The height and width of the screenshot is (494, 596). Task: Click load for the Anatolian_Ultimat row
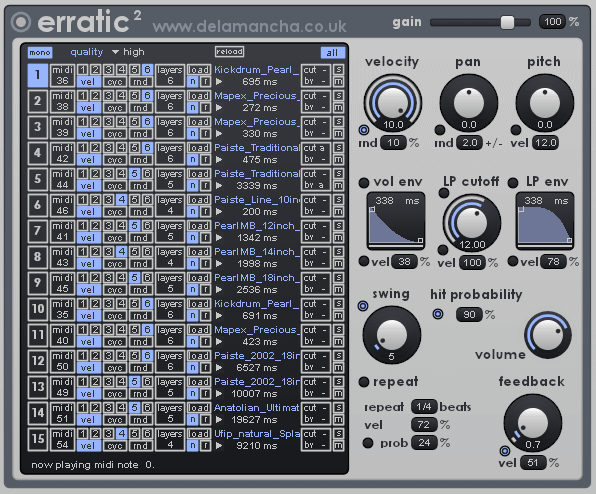[199, 407]
